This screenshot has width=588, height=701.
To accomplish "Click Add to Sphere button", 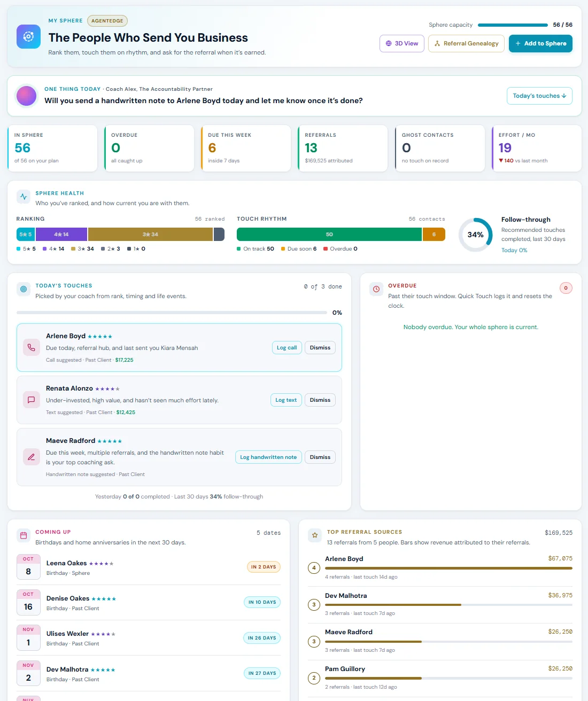I will [540, 43].
